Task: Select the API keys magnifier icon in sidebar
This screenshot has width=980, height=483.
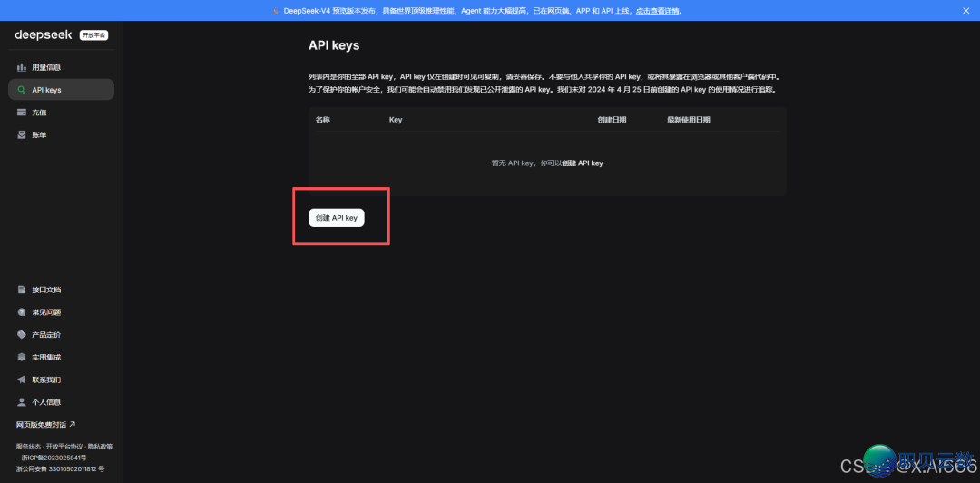Action: pyautogui.click(x=21, y=90)
